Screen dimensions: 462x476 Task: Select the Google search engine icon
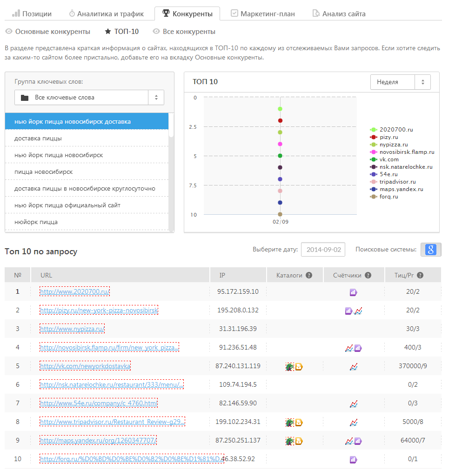pyautogui.click(x=431, y=250)
